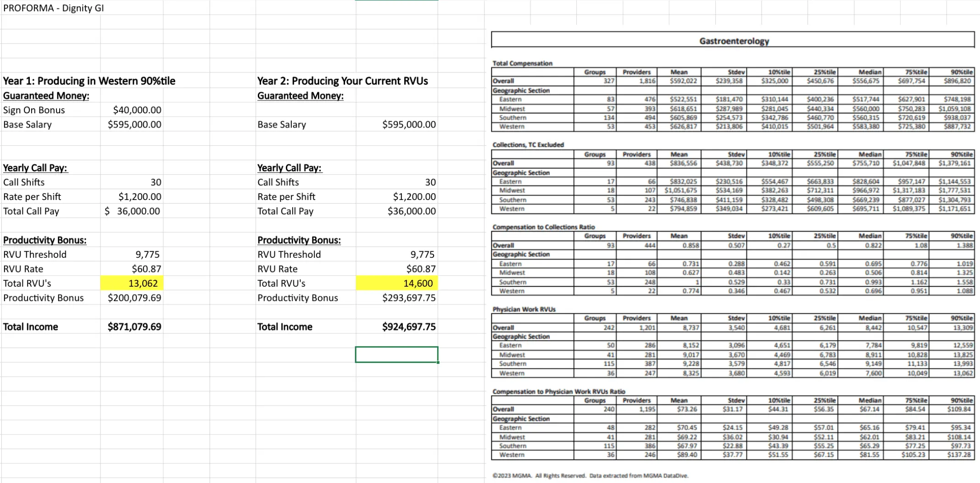Select the yellow highlighted 14,600 Total RVU's cell
The image size is (980, 483).
(397, 283)
